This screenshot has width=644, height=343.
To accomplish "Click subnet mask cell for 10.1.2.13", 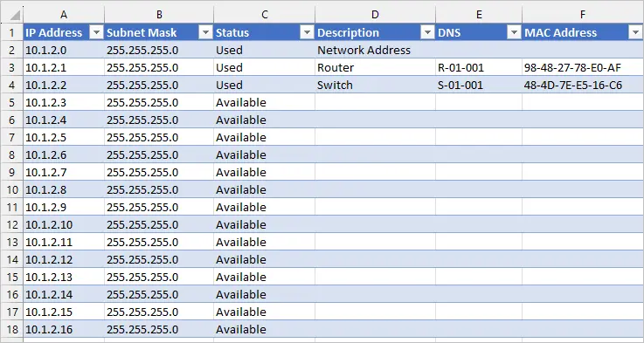I will point(159,277).
